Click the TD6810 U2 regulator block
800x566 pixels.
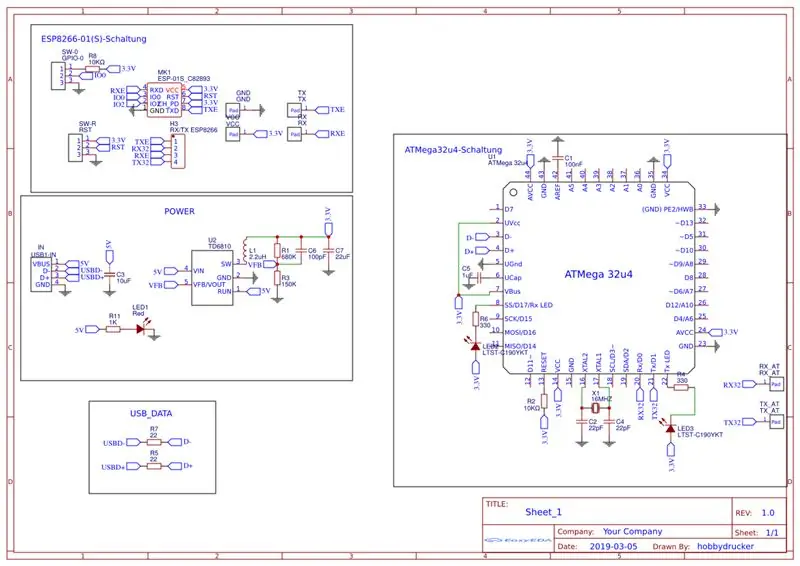click(x=212, y=278)
